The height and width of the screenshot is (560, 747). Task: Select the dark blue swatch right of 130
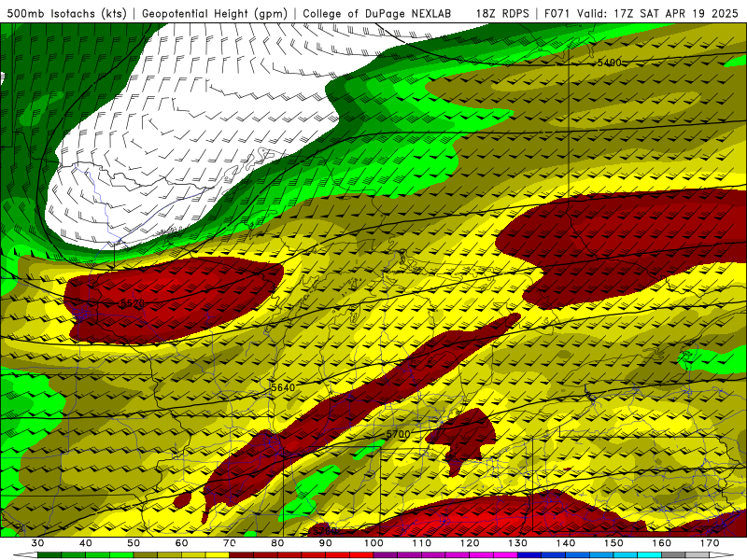point(529,555)
